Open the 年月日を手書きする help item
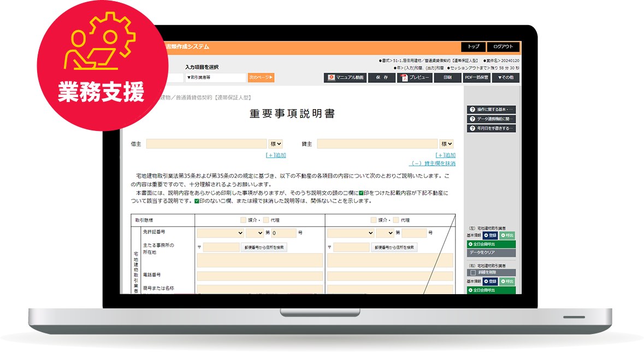The width and height of the screenshot is (644, 352). [491, 129]
